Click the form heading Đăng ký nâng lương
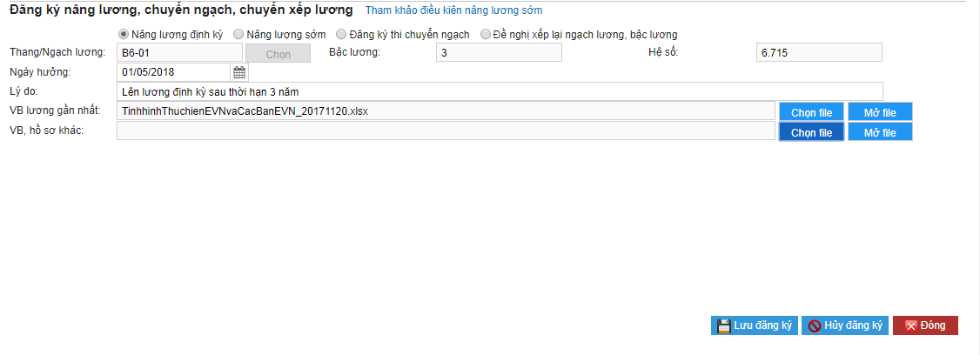The image size is (980, 355). pyautogui.click(x=181, y=10)
